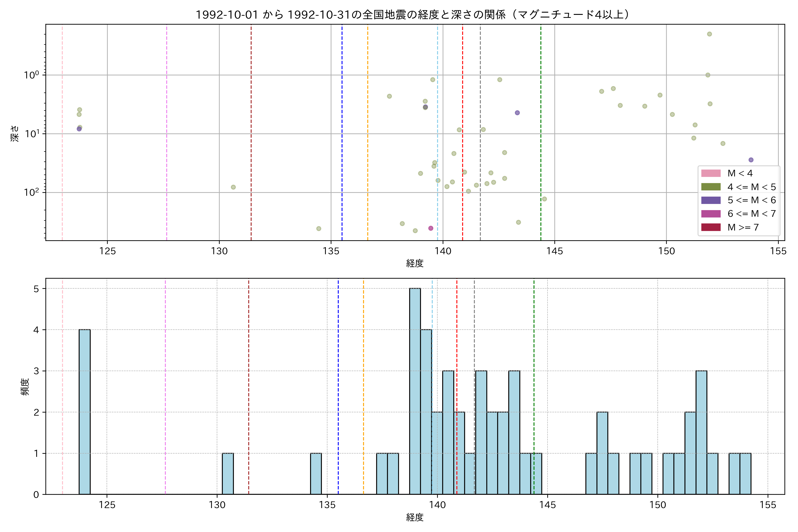Viewport: 798px width, 532px height.
Task: Click the green 4 <= M < 5 legend swatch
Action: 711,187
